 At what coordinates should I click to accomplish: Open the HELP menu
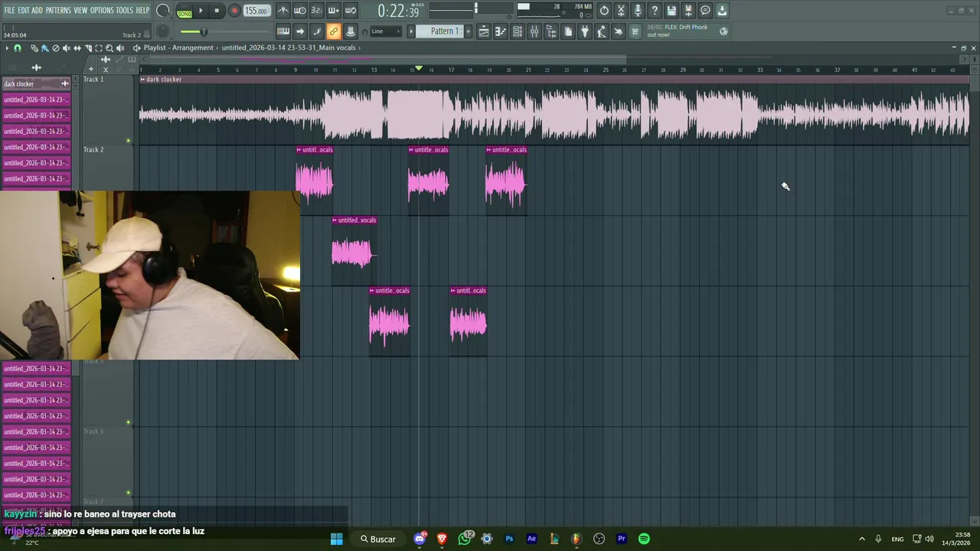click(142, 11)
